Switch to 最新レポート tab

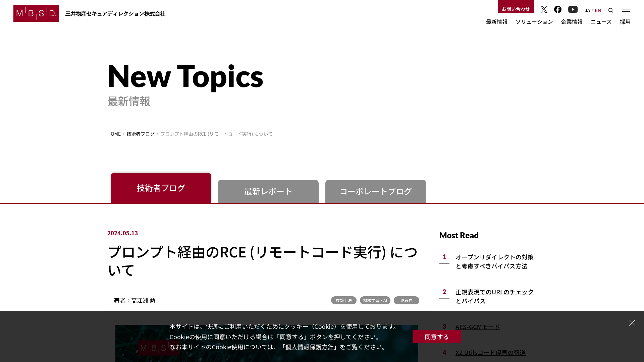(x=268, y=191)
